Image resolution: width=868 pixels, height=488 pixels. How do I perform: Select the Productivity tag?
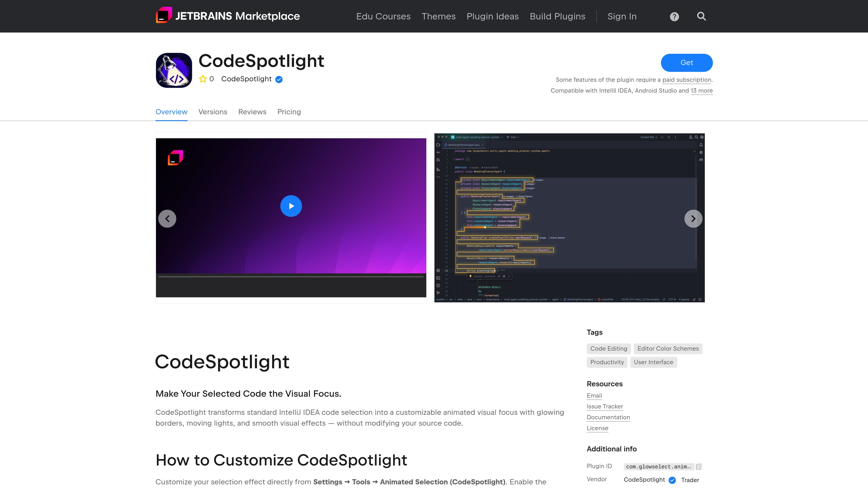(x=607, y=362)
